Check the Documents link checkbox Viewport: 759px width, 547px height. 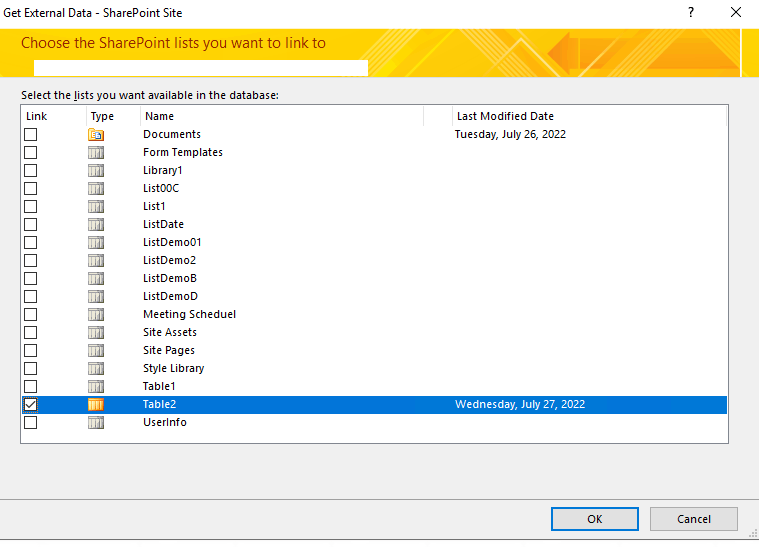(30, 135)
